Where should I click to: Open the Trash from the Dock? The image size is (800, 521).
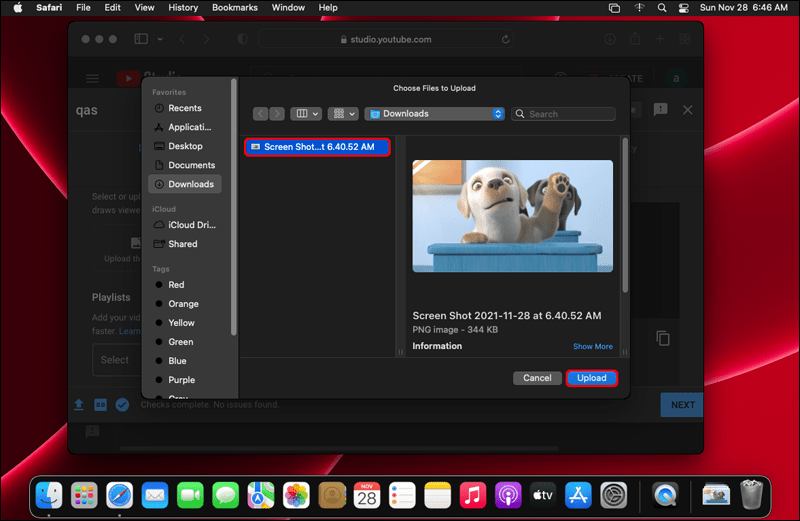point(752,494)
